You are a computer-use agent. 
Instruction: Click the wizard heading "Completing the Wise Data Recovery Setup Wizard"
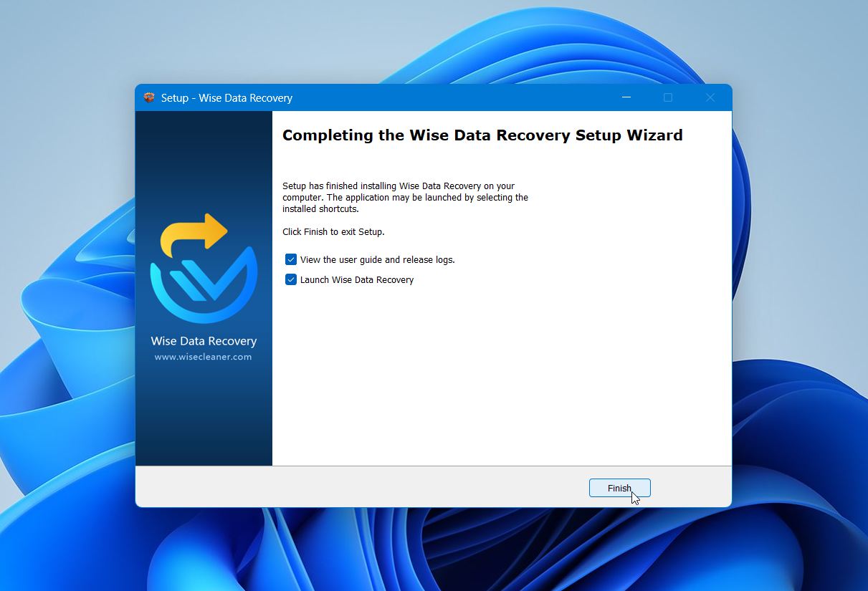click(482, 135)
